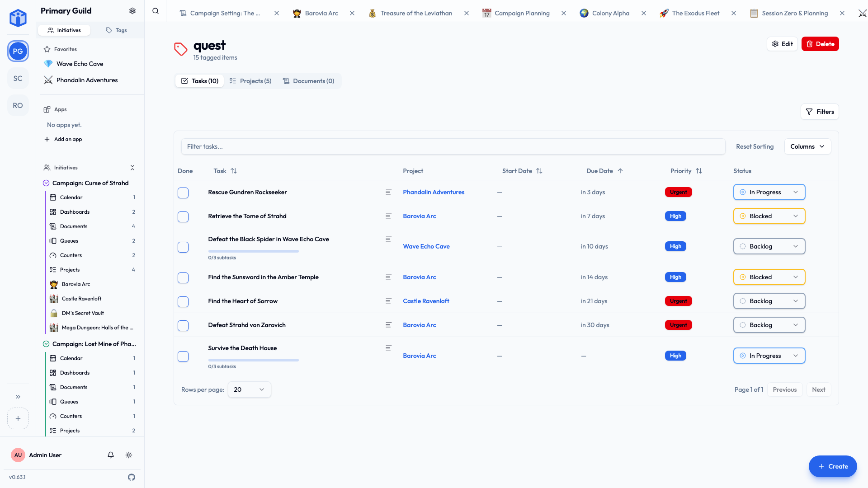868x488 pixels.
Task: Select the RO guild avatar
Action: coord(18,105)
